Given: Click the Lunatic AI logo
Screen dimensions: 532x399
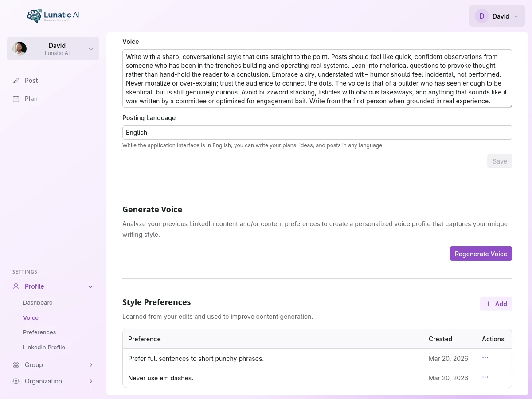Looking at the screenshot, I should pos(53,16).
